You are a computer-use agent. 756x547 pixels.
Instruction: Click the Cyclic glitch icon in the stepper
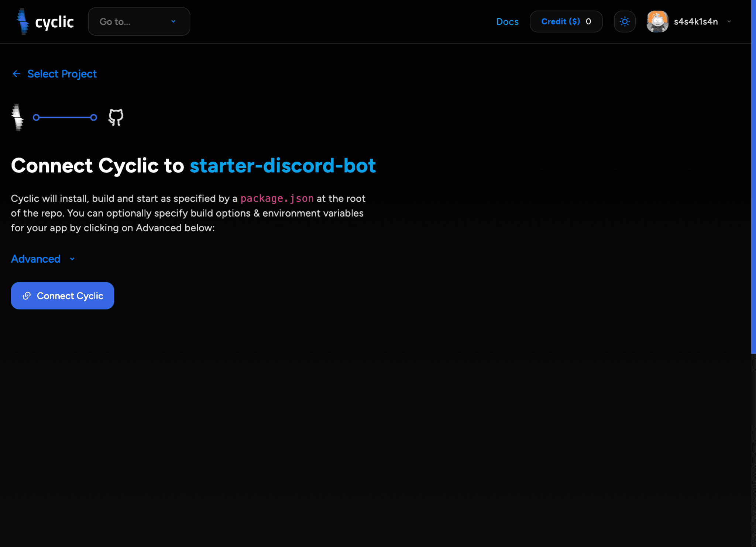click(18, 117)
